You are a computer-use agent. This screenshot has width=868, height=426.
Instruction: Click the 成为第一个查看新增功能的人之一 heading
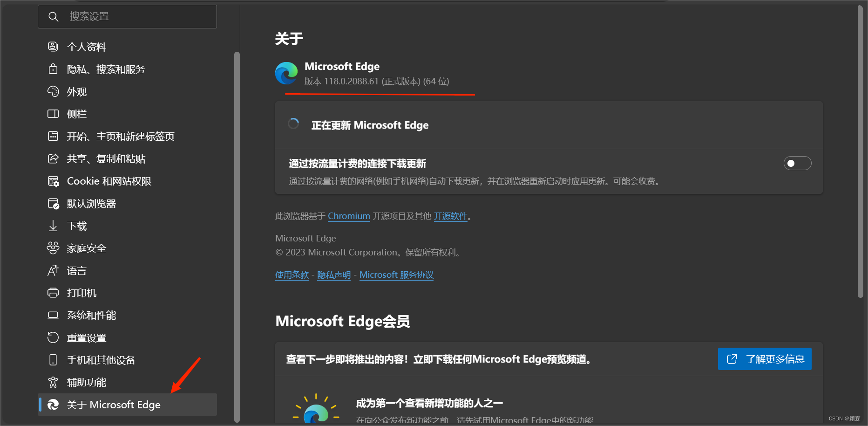click(x=429, y=403)
